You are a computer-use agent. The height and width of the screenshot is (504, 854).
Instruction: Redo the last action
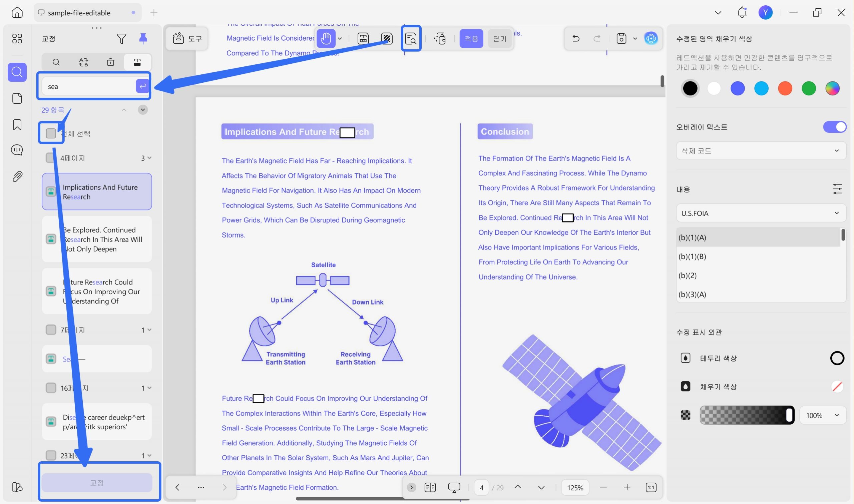pos(596,38)
